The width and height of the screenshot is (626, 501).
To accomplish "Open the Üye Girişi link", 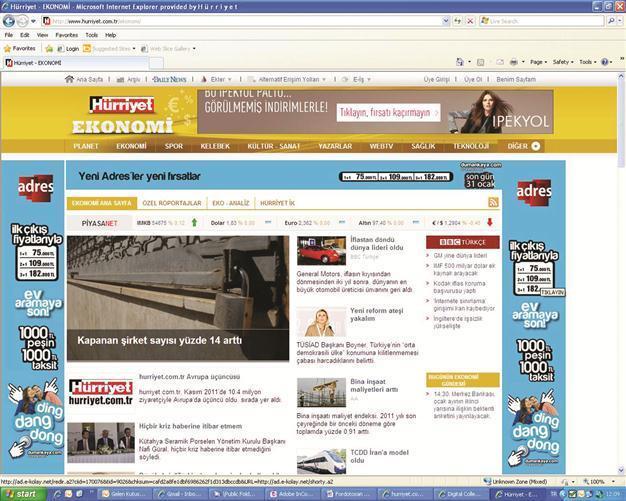I will point(436,79).
